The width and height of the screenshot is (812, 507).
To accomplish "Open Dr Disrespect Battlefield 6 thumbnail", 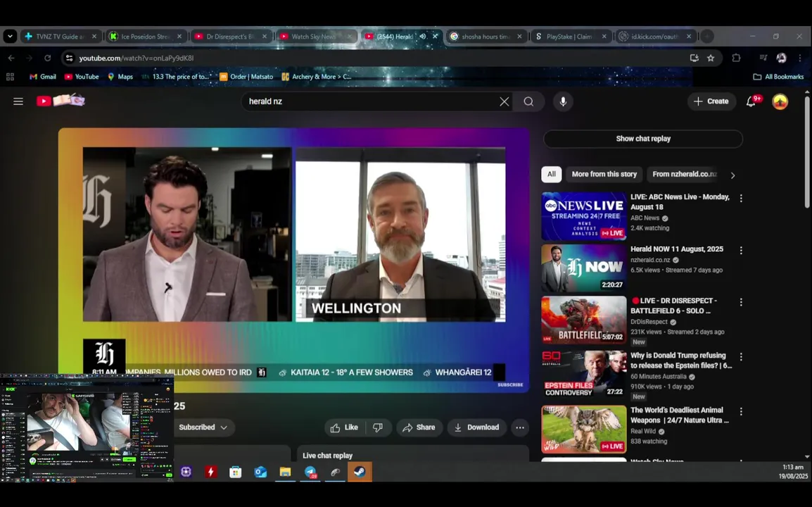I will (583, 320).
